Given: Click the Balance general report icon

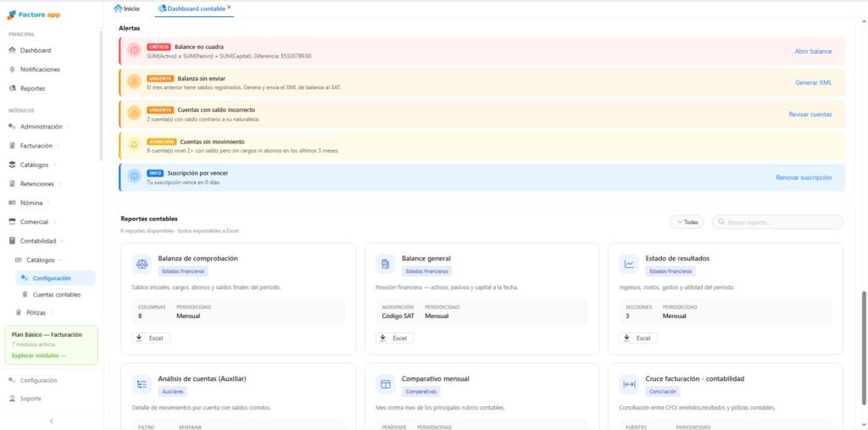Looking at the screenshot, I should click(x=386, y=264).
